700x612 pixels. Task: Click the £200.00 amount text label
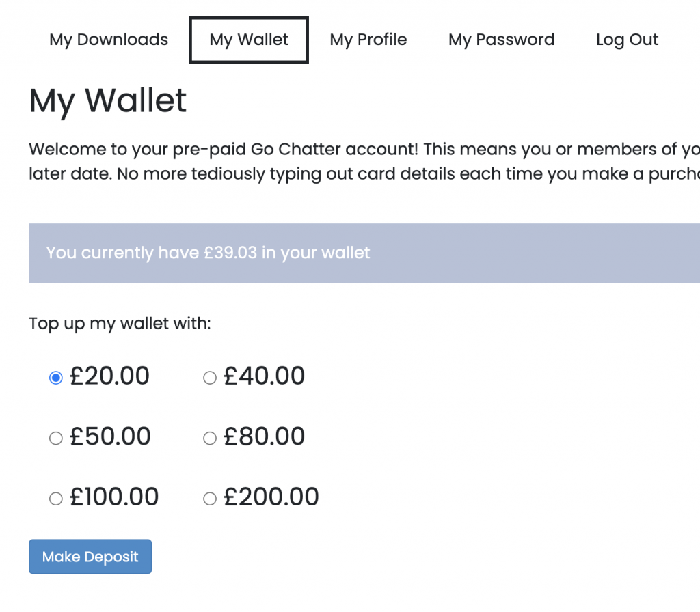(271, 497)
